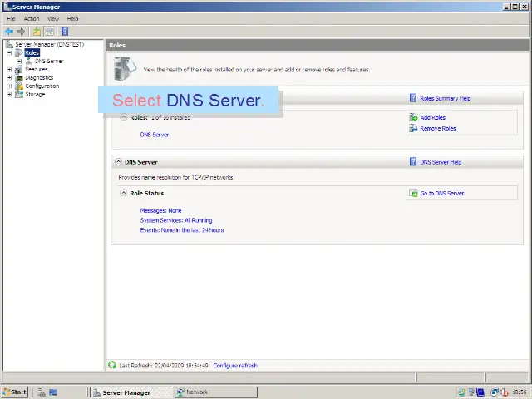This screenshot has height=399, width=532.
Task: Click the volume tray icon with red mark
Action: point(505,392)
